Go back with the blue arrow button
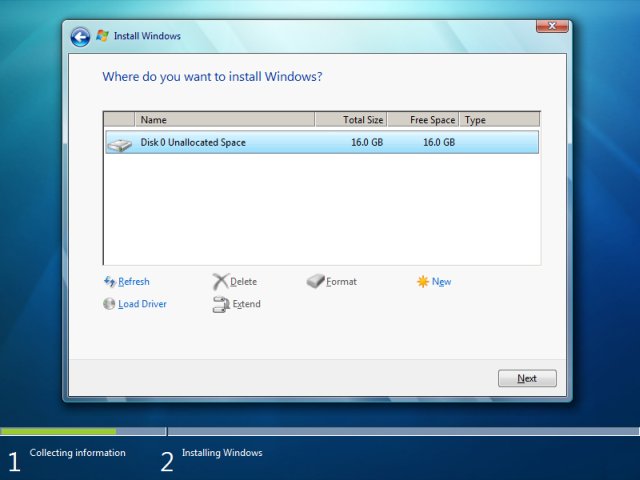The height and width of the screenshot is (480, 640). [x=80, y=37]
